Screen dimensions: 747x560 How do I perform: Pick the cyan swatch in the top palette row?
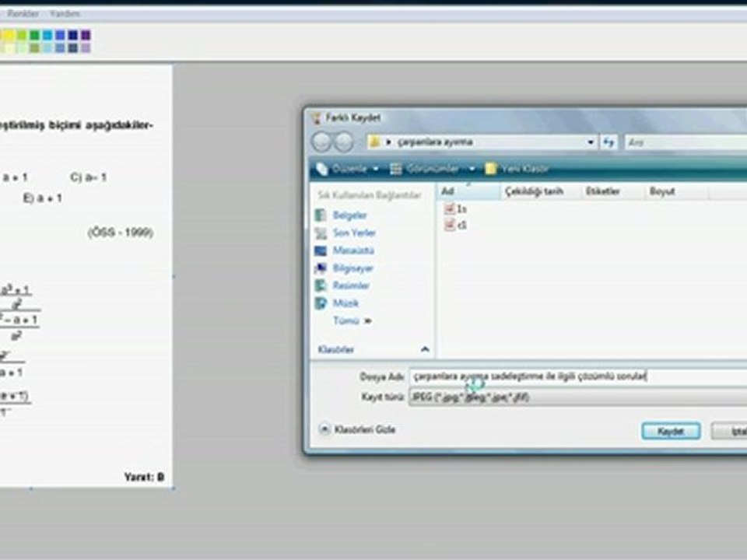pyautogui.click(x=47, y=35)
